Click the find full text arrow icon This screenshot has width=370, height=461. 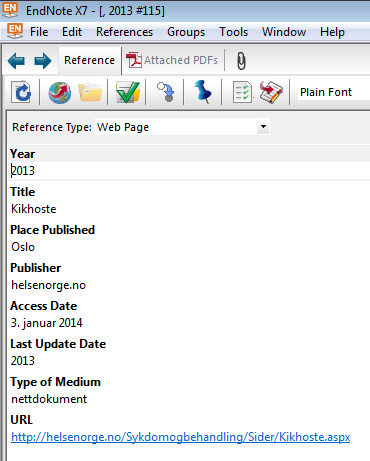click(x=166, y=92)
